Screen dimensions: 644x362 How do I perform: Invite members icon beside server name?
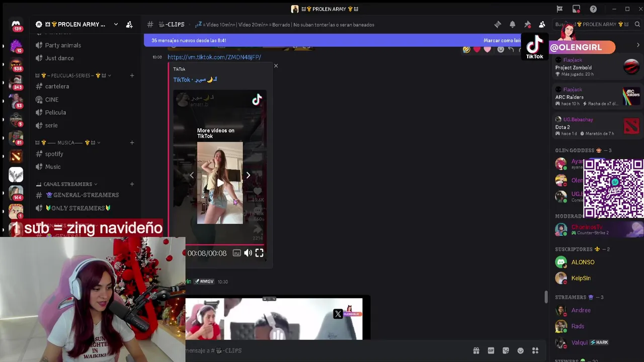(129, 24)
